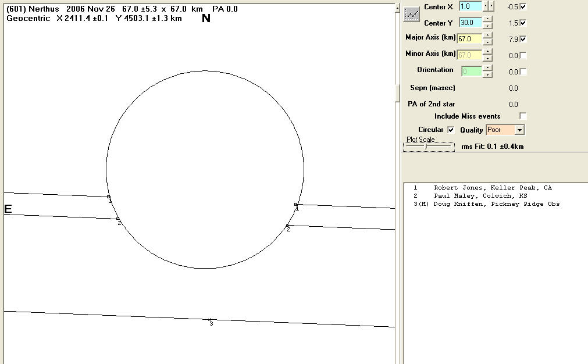Click the Center X input field
This screenshot has height=364, width=588.
[471, 6]
